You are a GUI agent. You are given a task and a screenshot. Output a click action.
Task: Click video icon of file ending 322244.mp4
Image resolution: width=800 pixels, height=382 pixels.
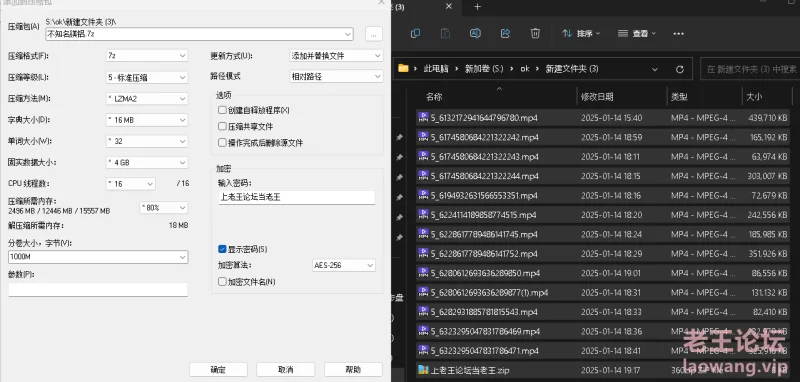[423, 176]
